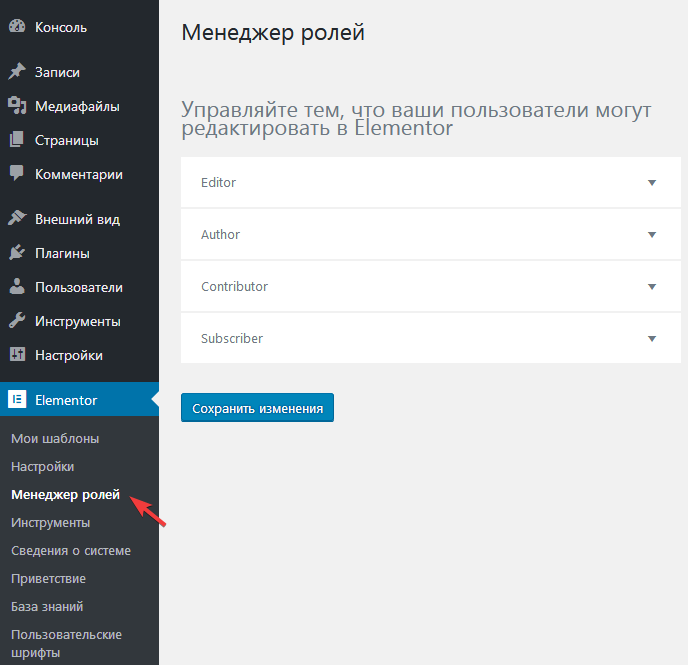Select the Elementor menu item
Screen dimensions: 688x665
tap(79, 400)
